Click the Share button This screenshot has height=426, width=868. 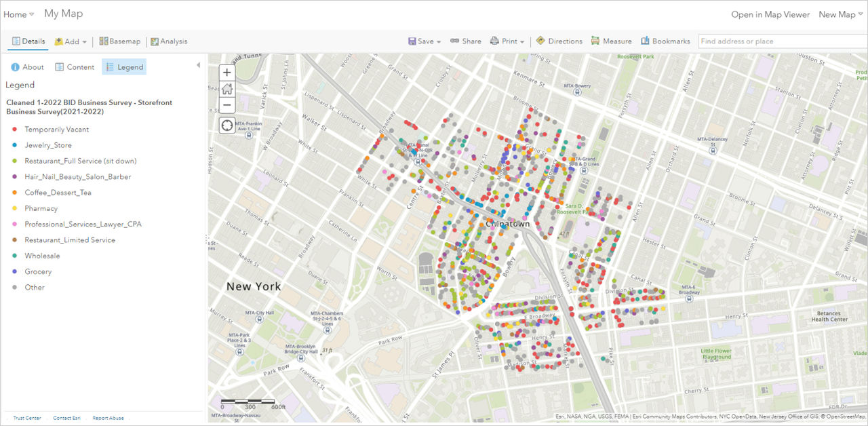466,41
